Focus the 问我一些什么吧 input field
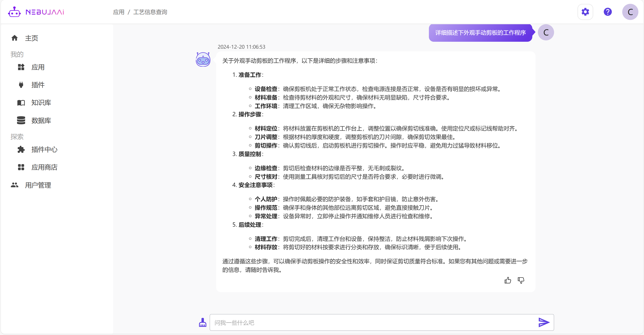Screen dimensions: 644x335 [x=373, y=322]
